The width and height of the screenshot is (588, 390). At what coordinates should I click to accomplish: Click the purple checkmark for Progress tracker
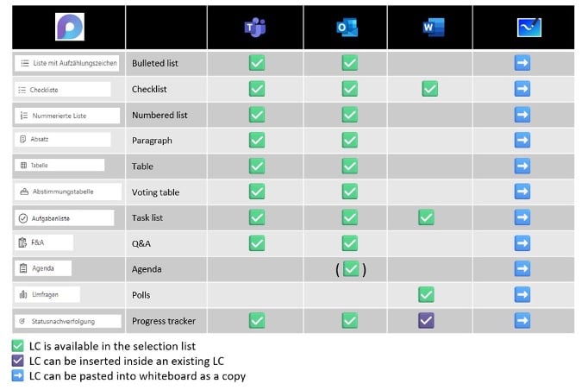pos(427,321)
